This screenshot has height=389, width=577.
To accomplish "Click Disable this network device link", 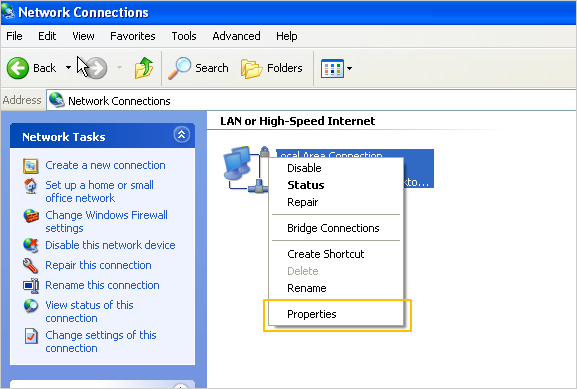I will pos(110,245).
